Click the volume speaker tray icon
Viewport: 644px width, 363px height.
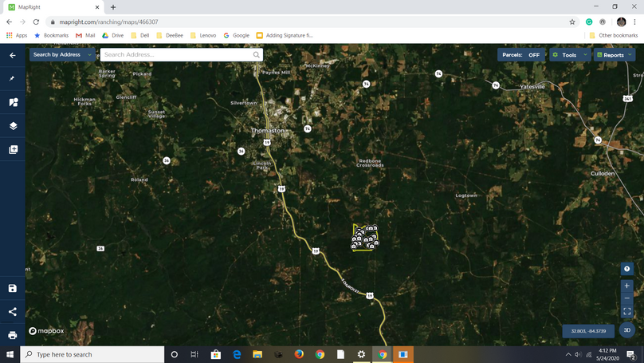point(578,354)
